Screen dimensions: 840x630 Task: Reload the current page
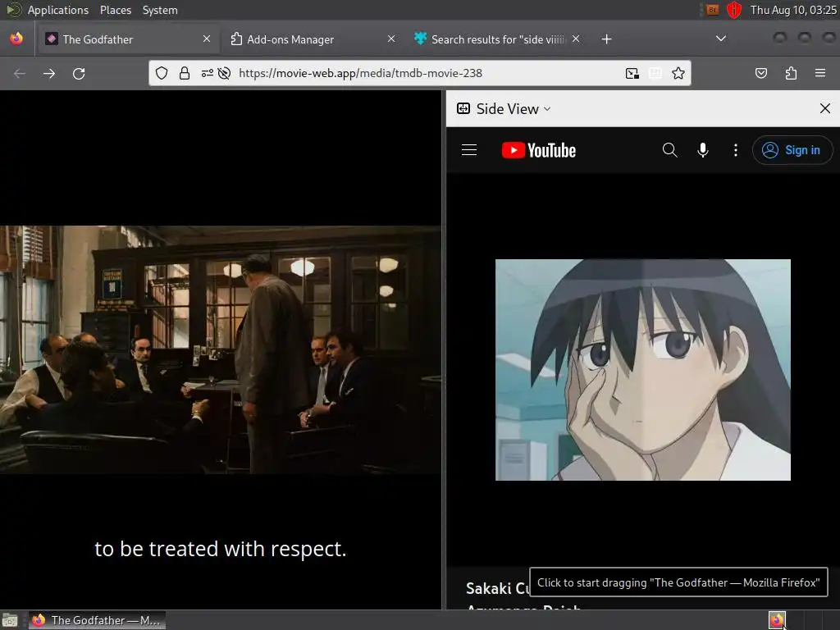pyautogui.click(x=79, y=73)
